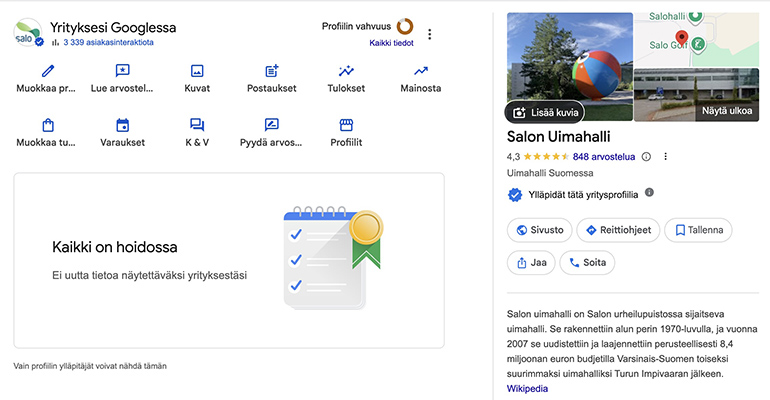Viewport: 770px width, 400px height.
Task: Open the Profiilit storefront icon
Action: pos(347,125)
